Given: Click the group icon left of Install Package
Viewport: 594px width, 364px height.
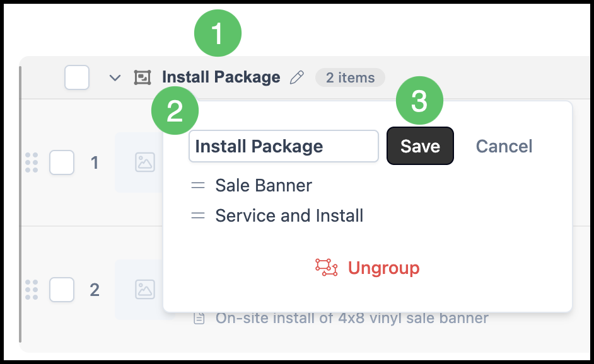Looking at the screenshot, I should point(143,77).
